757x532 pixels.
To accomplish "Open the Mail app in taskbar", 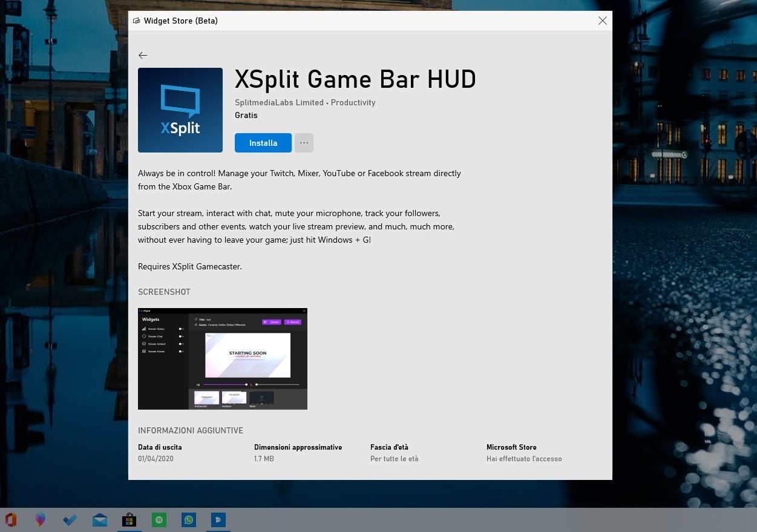I will [x=100, y=520].
